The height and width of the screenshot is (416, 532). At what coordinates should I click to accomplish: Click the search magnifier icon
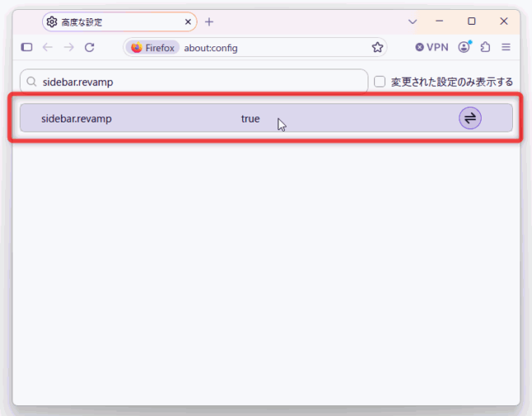tap(31, 82)
